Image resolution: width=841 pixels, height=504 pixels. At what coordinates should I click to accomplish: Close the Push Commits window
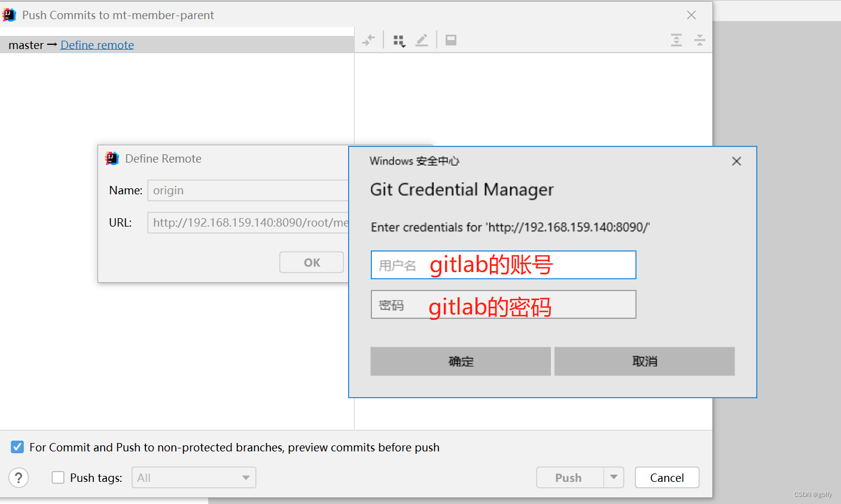[691, 15]
